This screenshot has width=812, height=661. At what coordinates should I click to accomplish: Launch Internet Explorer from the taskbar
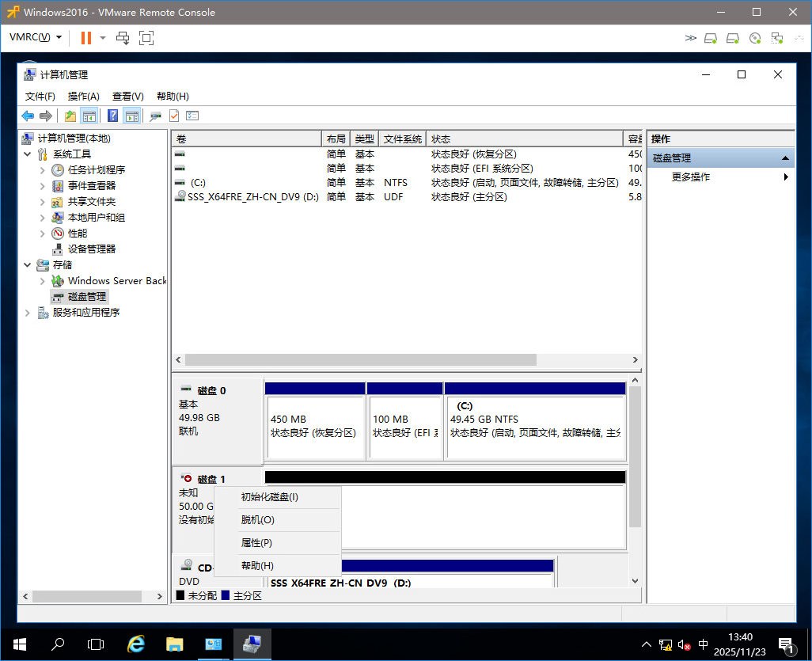click(135, 644)
